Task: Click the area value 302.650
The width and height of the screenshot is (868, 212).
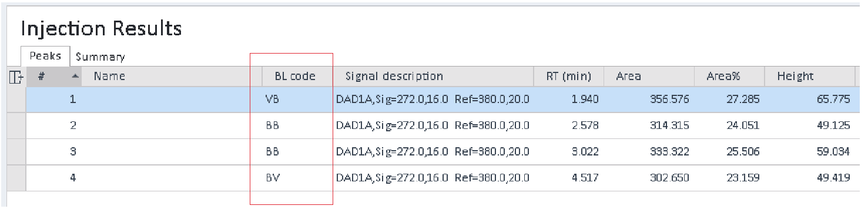Action: pyautogui.click(x=670, y=177)
